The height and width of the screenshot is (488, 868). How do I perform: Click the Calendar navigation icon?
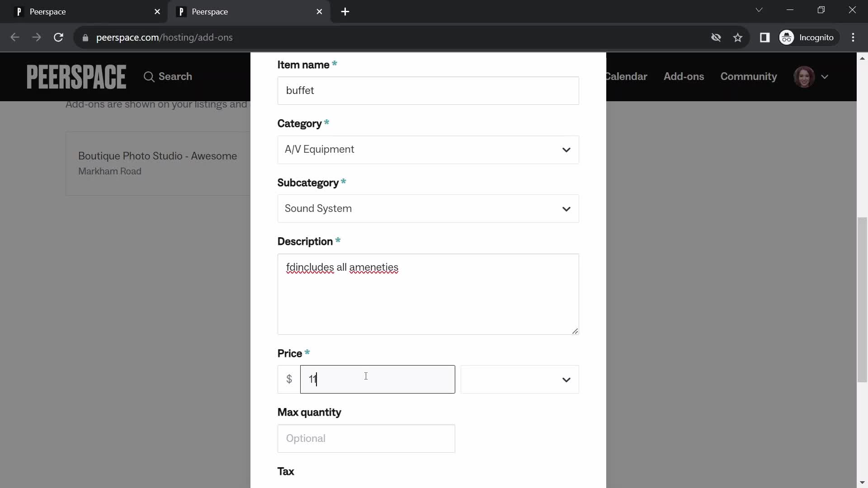point(625,76)
